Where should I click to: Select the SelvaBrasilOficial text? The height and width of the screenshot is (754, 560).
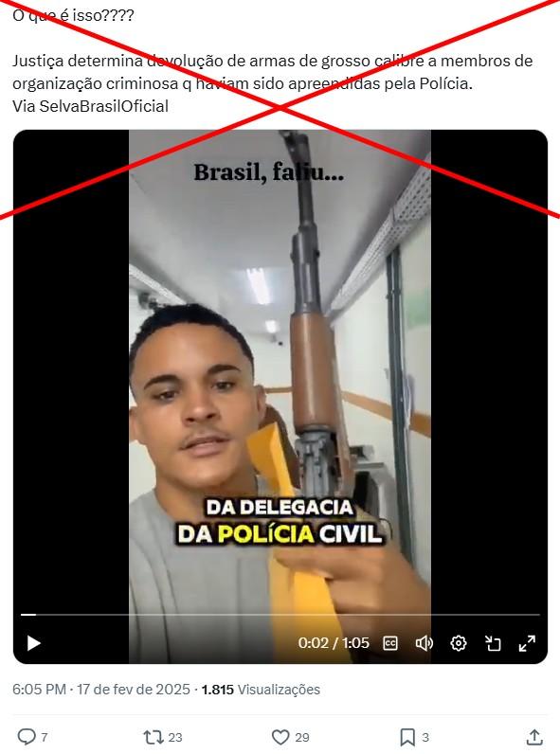point(104,106)
